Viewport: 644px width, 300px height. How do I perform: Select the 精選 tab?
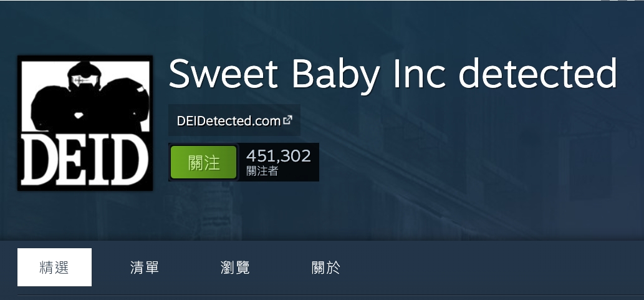(x=54, y=267)
